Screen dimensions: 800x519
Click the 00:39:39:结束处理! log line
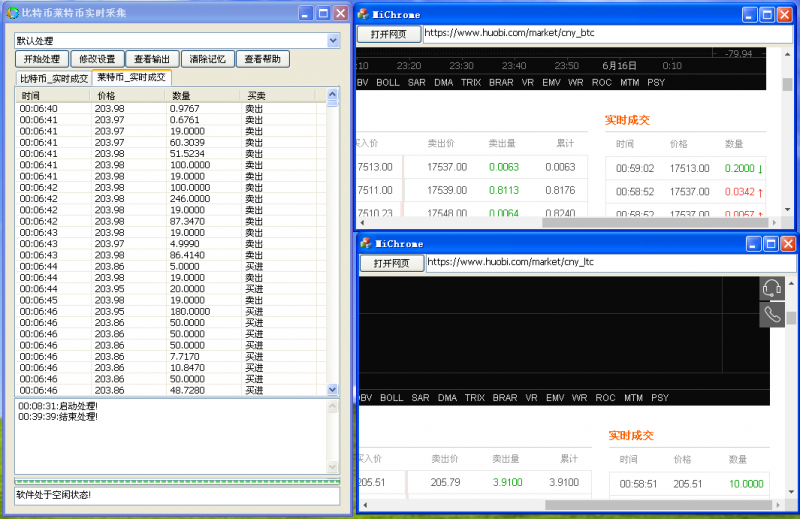(58, 416)
